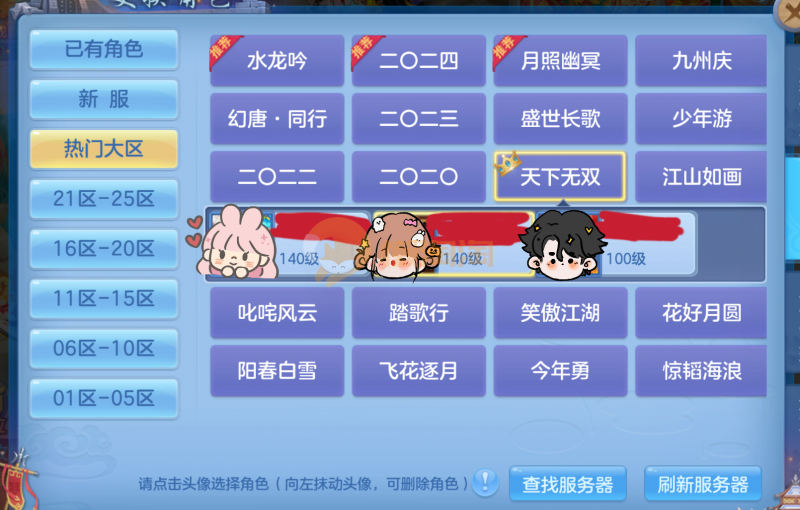Open the recommended 水龙吟 server
Image resolution: width=800 pixels, height=510 pixels.
[277, 61]
